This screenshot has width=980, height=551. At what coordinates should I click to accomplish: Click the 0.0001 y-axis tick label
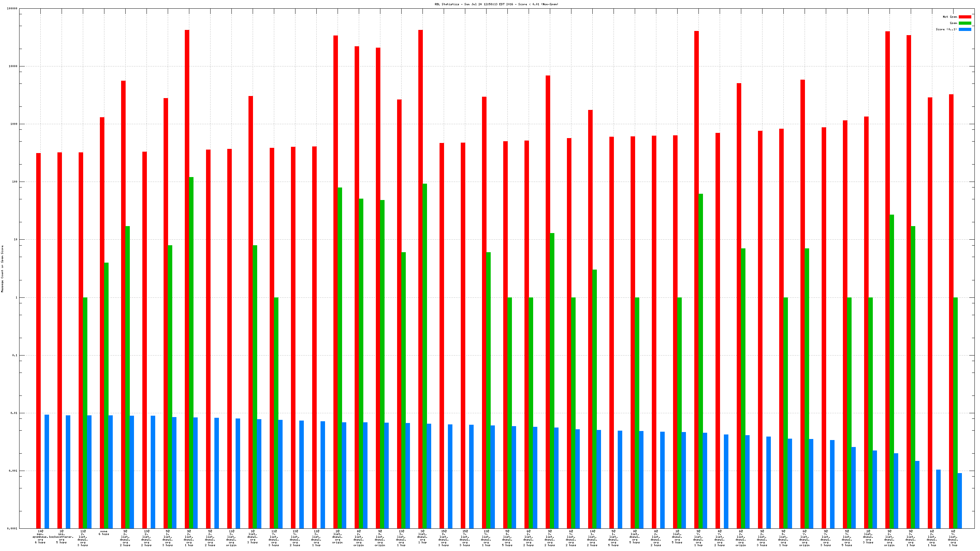click(x=13, y=529)
